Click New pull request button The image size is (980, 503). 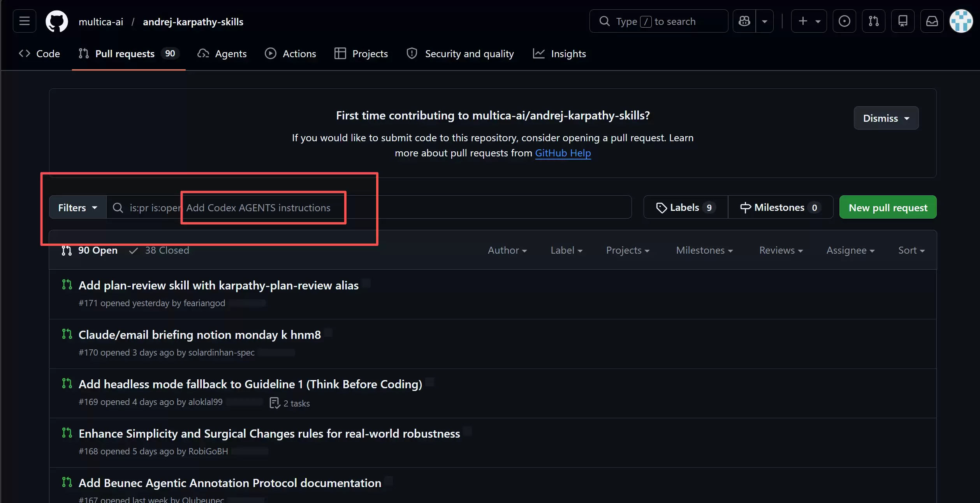[x=888, y=207]
